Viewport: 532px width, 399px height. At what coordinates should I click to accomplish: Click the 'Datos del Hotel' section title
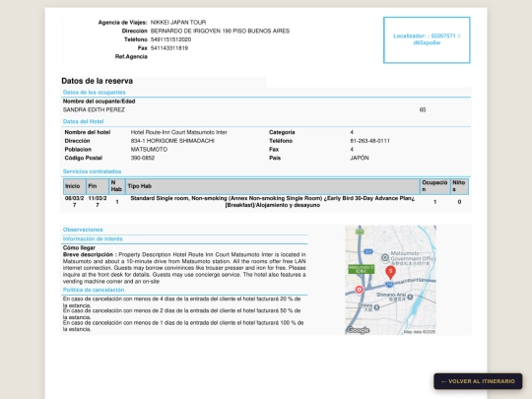click(83, 121)
